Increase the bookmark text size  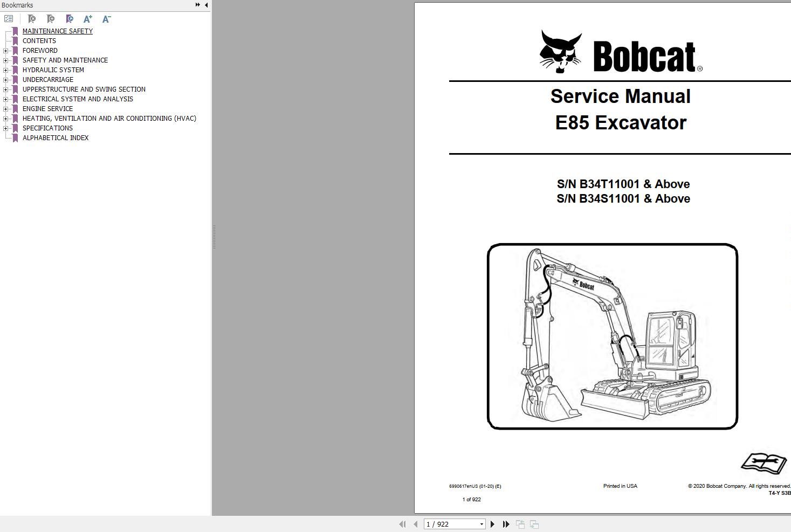point(87,19)
